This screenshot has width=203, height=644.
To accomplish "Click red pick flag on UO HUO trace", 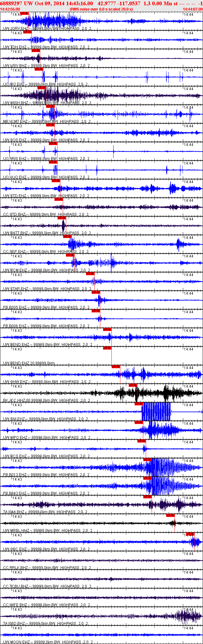I will coord(53,162).
